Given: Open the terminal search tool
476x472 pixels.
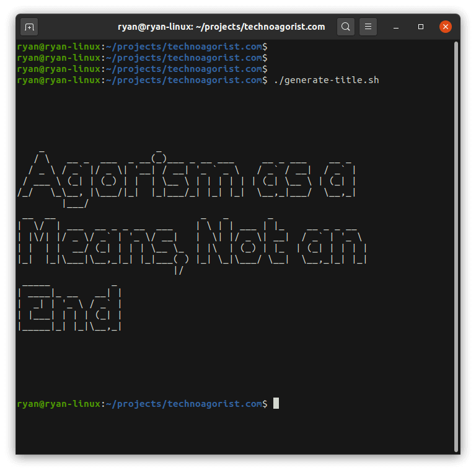Looking at the screenshot, I should (x=346, y=27).
